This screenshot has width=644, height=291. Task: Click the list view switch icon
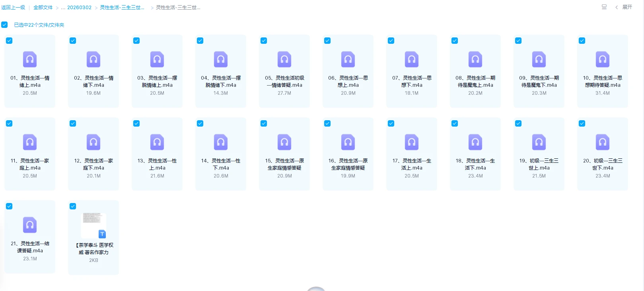click(x=604, y=7)
